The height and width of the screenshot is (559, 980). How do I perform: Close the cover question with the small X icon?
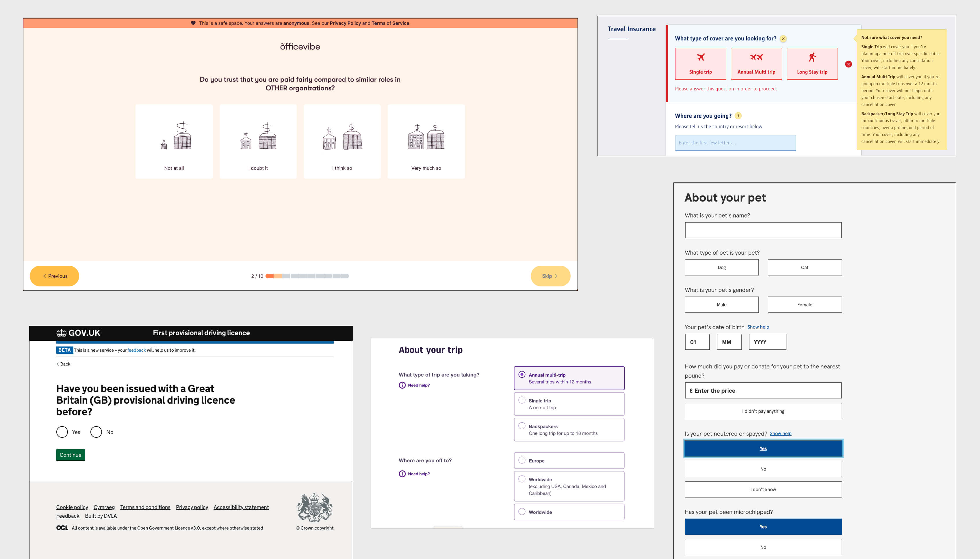point(783,39)
